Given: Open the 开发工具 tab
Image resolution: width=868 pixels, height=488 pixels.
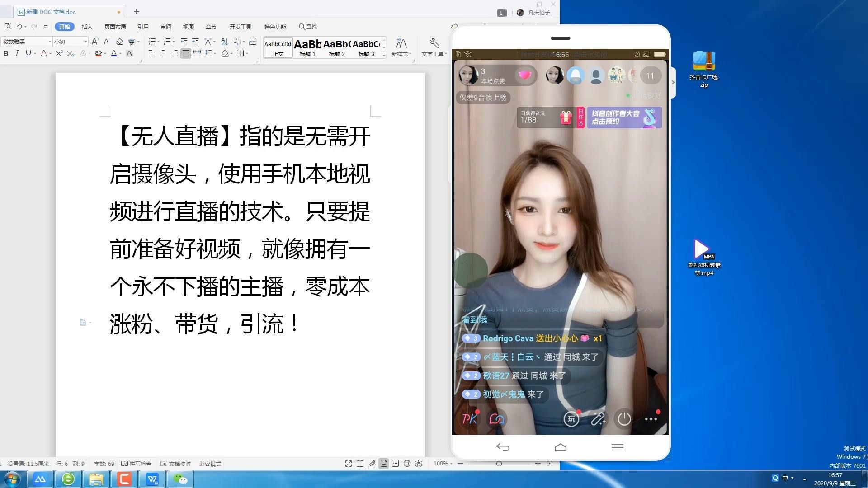Looking at the screenshot, I should (x=240, y=27).
